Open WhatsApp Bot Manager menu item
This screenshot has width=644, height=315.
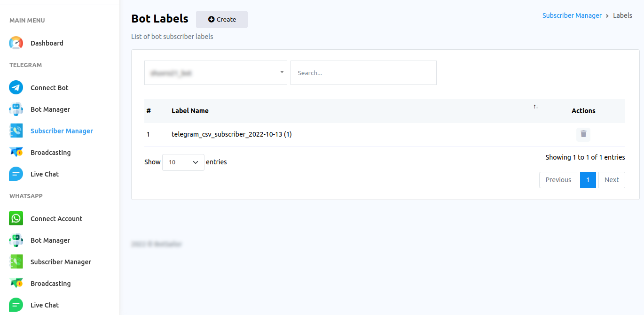coord(50,240)
